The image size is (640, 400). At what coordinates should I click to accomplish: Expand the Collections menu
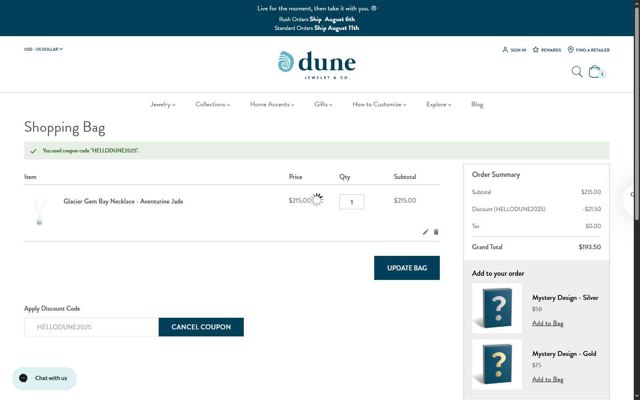click(213, 104)
